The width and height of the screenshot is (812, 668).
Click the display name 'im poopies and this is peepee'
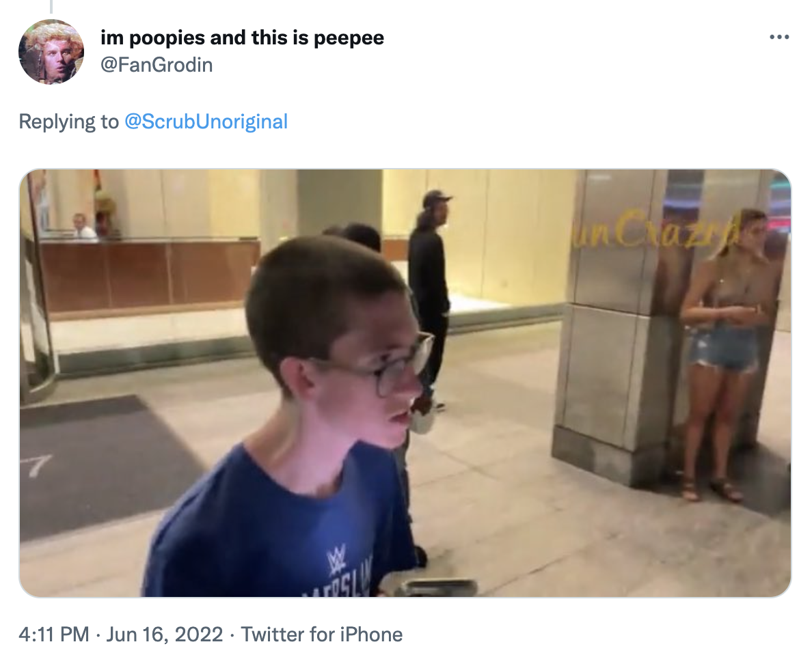(242, 38)
